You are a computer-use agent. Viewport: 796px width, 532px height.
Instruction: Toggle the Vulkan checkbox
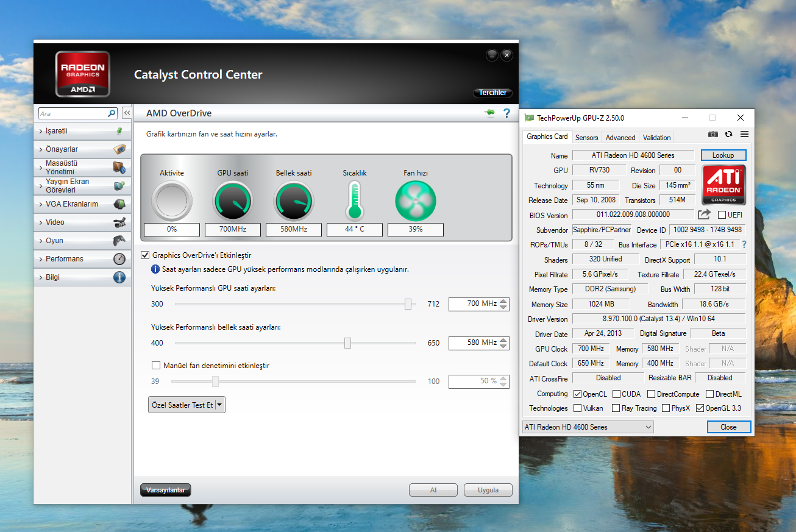point(577,408)
